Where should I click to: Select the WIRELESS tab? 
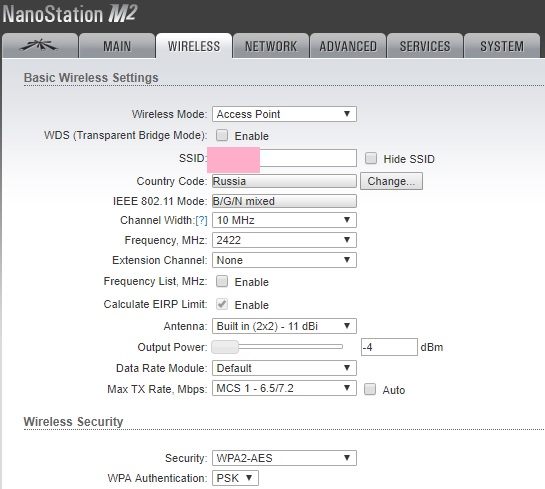coord(194,46)
